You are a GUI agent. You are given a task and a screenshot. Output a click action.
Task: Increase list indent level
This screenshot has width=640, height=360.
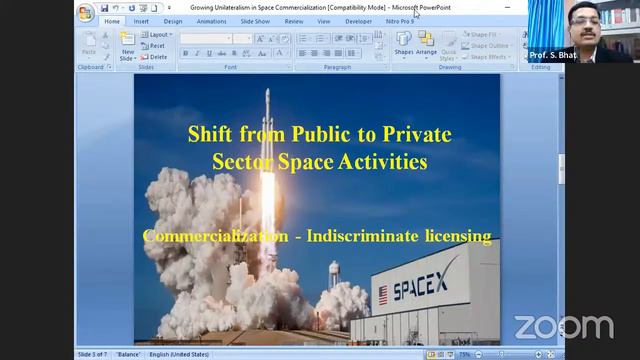tap(350, 39)
